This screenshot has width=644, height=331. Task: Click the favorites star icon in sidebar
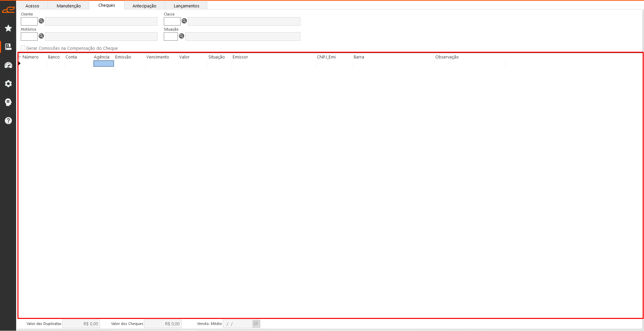click(x=8, y=28)
